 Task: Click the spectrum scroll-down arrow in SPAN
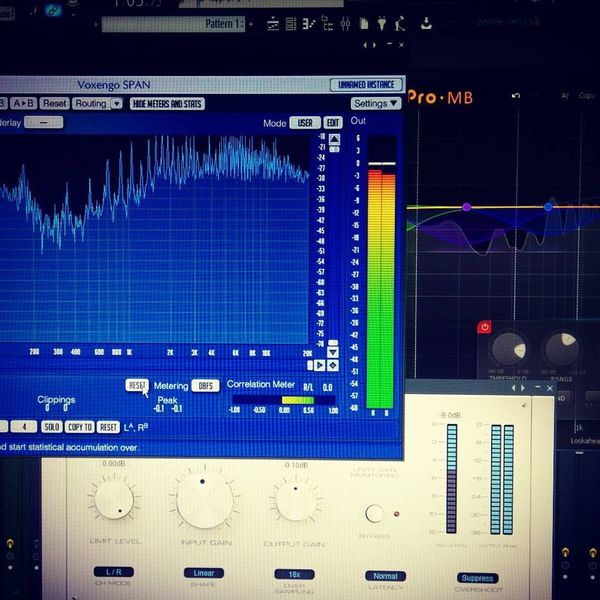333,352
